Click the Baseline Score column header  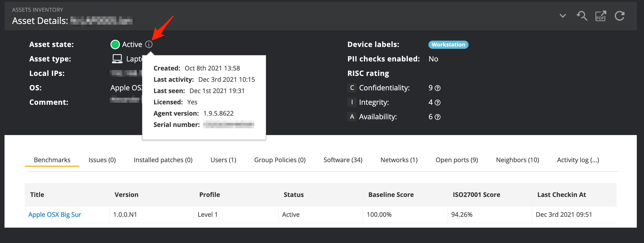click(391, 195)
